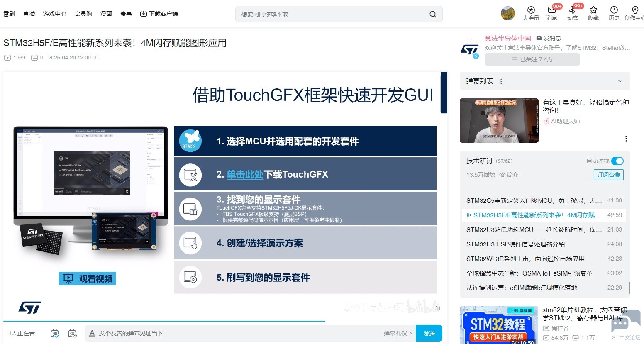Open the 弹幕礼仪 arrow link
Viewport: 644px width, 344px height.
398,333
